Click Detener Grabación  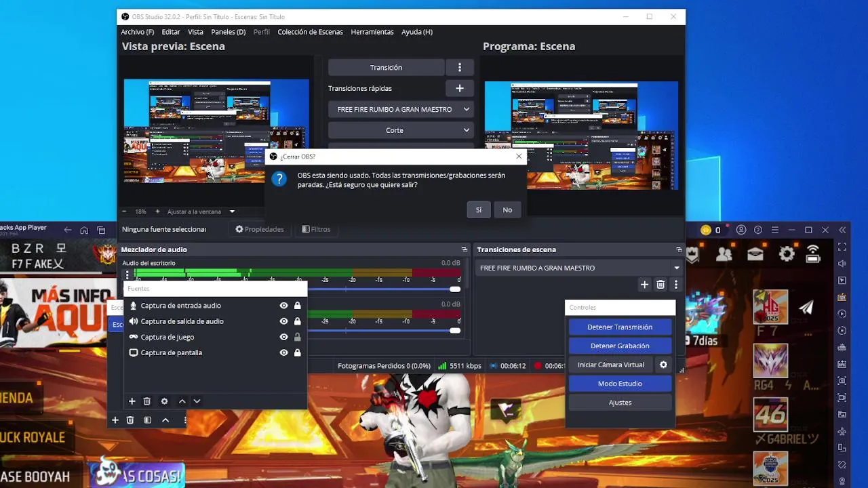tap(620, 346)
